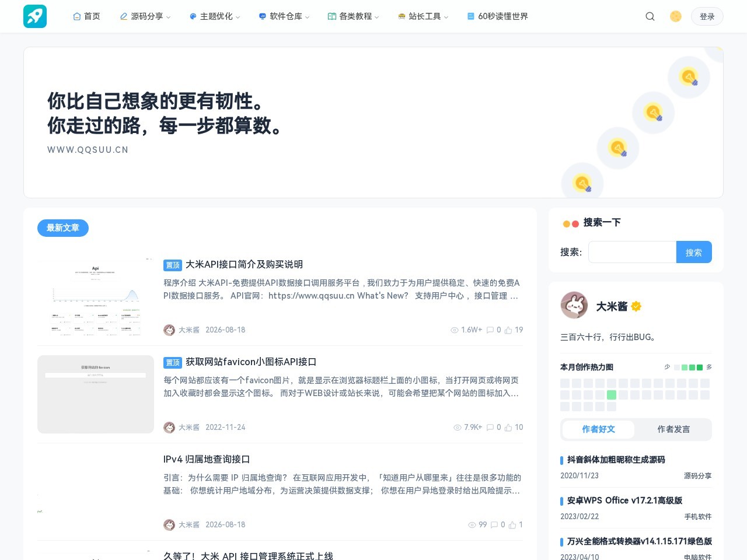The width and height of the screenshot is (747, 560).
Task: Select the 最新文章 tab
Action: point(63,228)
